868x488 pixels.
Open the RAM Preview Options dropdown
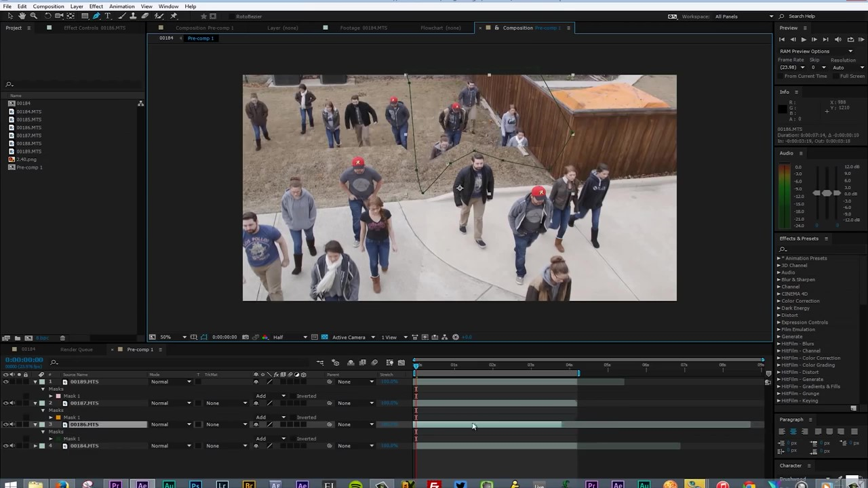[850, 52]
